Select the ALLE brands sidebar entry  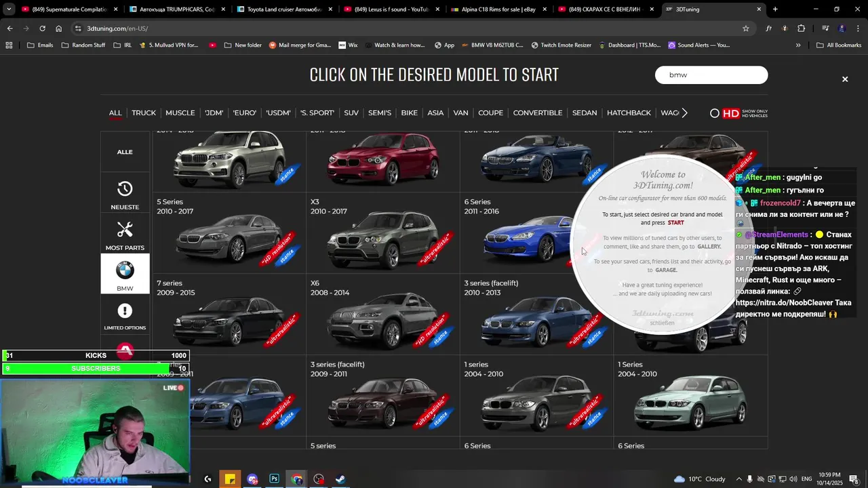(125, 152)
